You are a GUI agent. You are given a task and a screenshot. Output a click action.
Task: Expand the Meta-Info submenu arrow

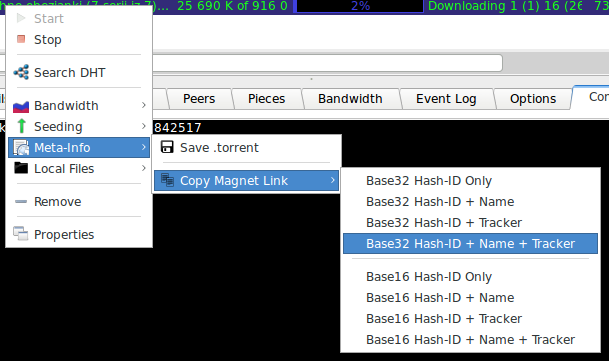tap(144, 147)
